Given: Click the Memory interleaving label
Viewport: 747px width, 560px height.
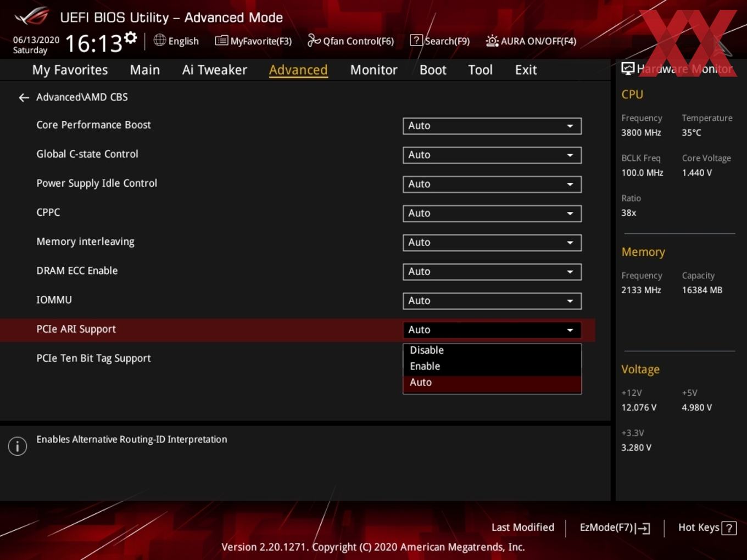Looking at the screenshot, I should pos(85,242).
